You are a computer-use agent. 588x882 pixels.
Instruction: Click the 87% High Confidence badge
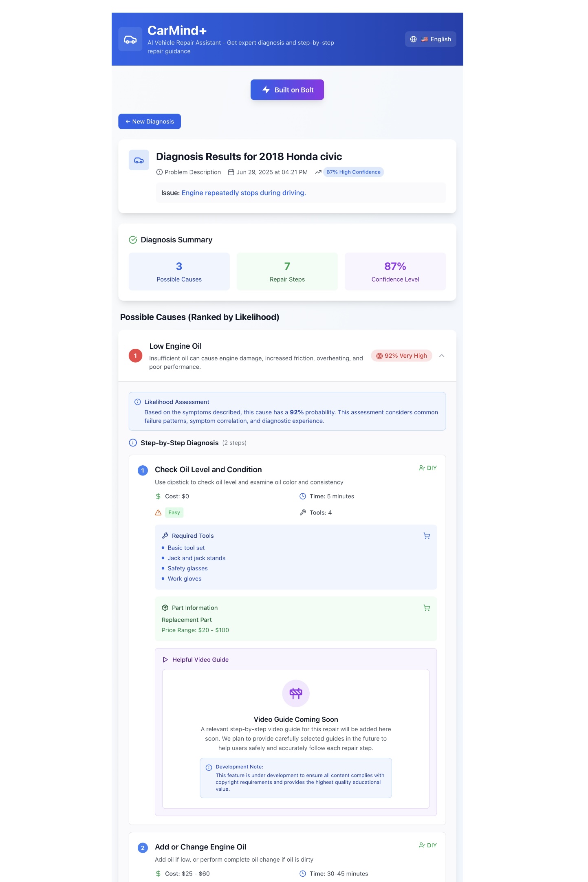coord(353,172)
